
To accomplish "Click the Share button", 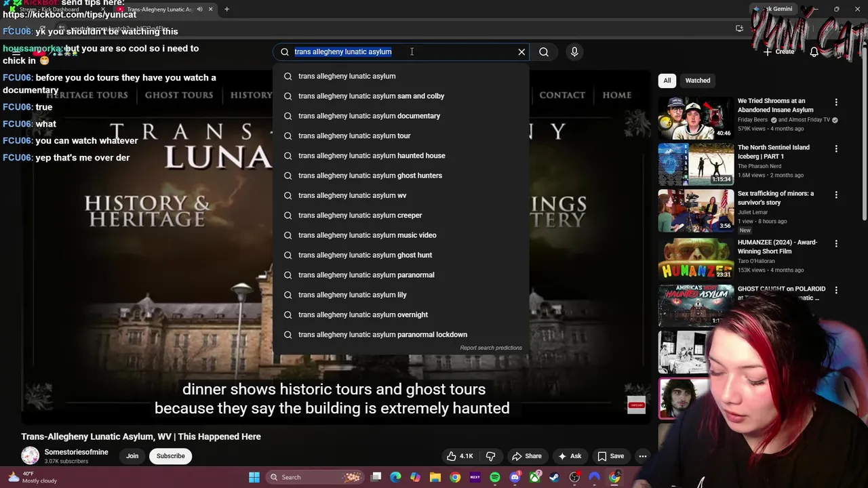I will (x=527, y=456).
